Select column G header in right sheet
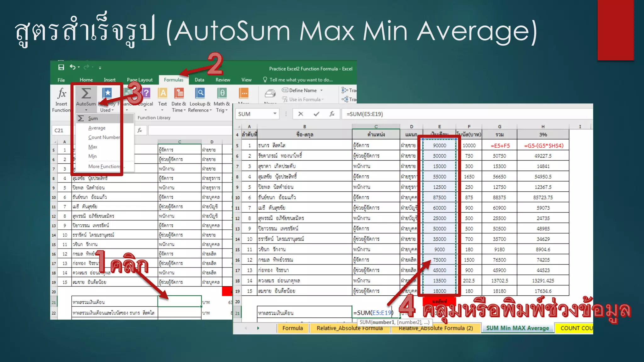Viewport: 644px width, 362px height. 499,126
